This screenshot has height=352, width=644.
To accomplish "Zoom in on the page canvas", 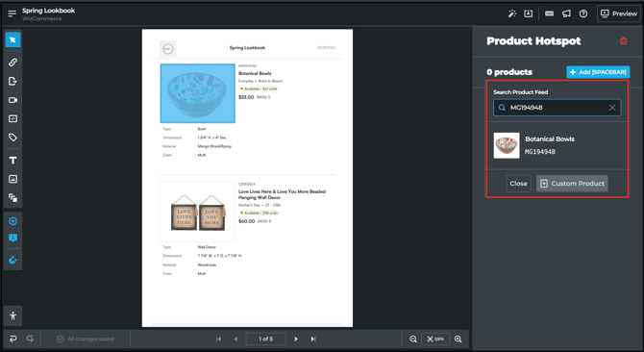I will click(x=458, y=339).
